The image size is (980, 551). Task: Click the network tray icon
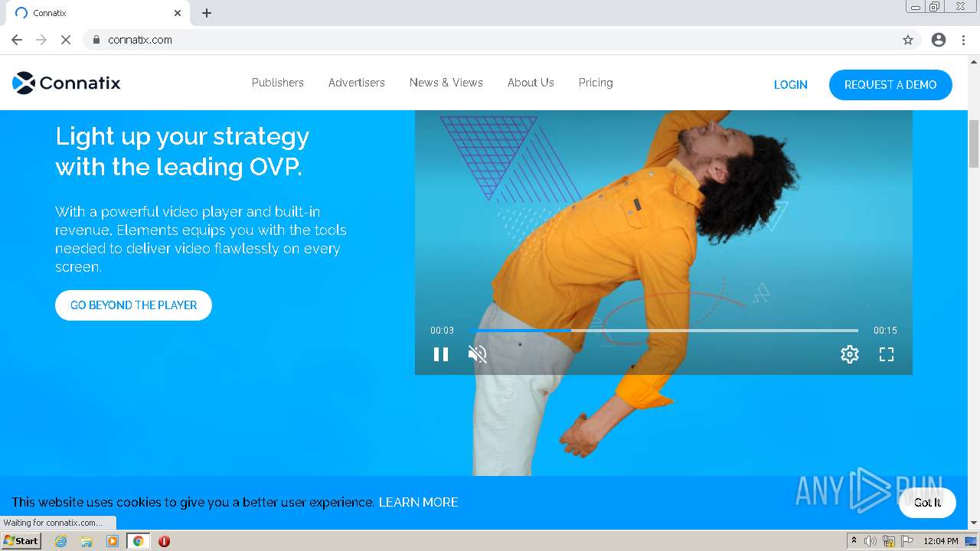click(x=889, y=541)
